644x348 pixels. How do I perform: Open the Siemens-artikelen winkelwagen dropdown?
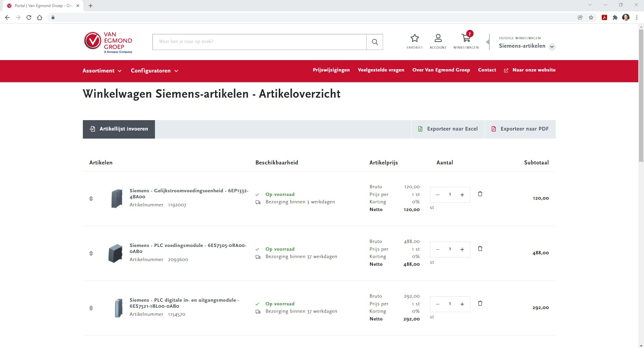point(552,47)
